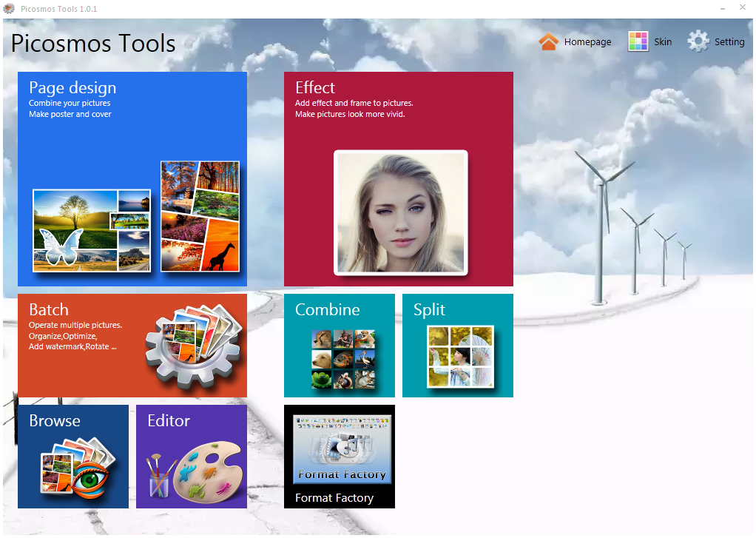
Task: Launch the Batch tool tile
Action: pyautogui.click(x=132, y=346)
